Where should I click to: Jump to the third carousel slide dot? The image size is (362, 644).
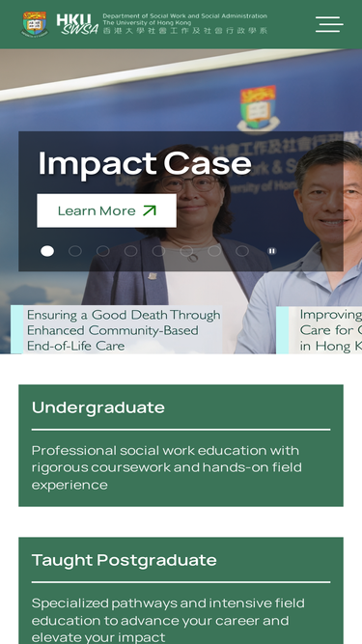pos(103,251)
